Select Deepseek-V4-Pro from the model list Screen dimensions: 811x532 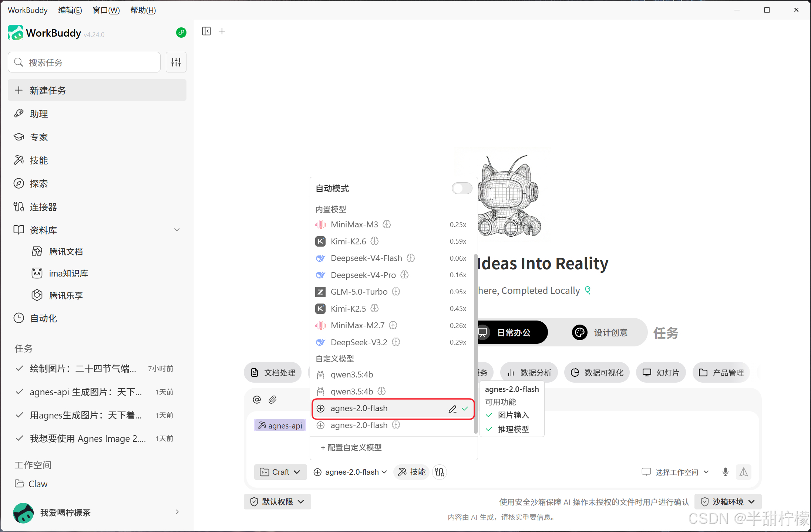click(393, 275)
